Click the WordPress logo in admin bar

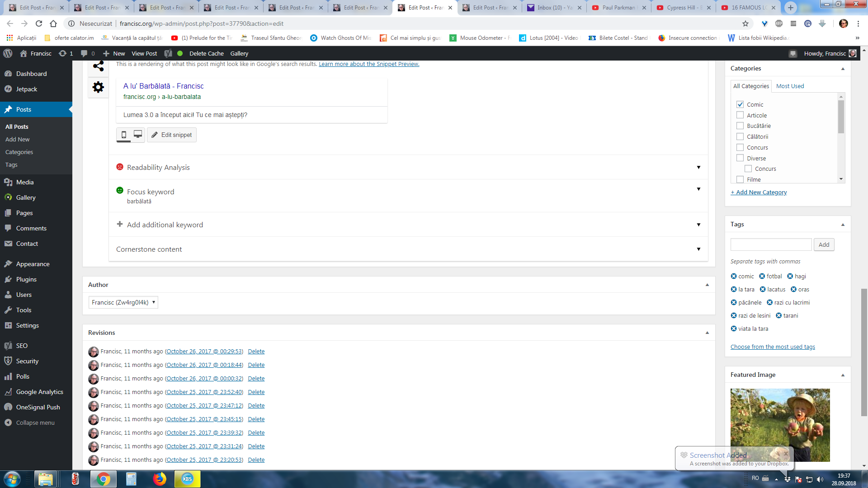click(8, 53)
